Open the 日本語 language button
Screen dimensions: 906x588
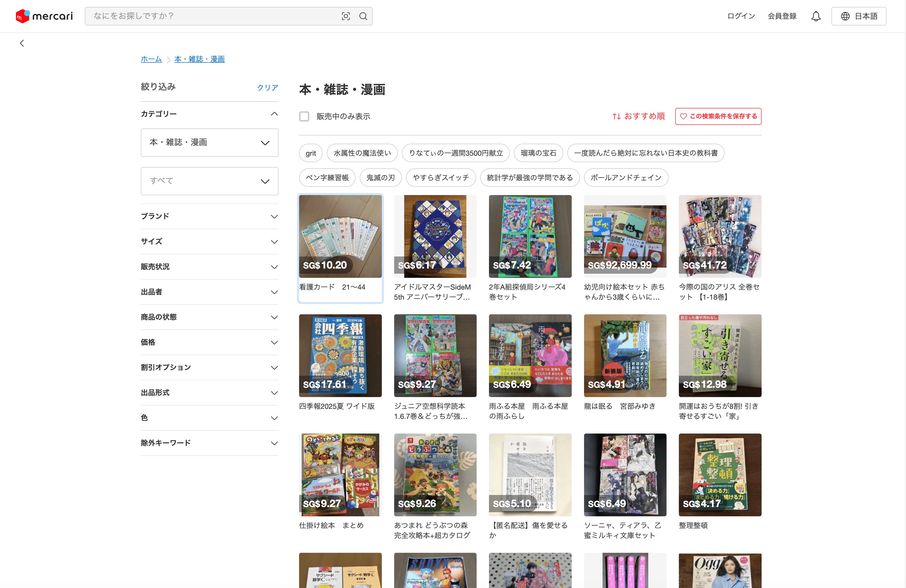point(858,16)
